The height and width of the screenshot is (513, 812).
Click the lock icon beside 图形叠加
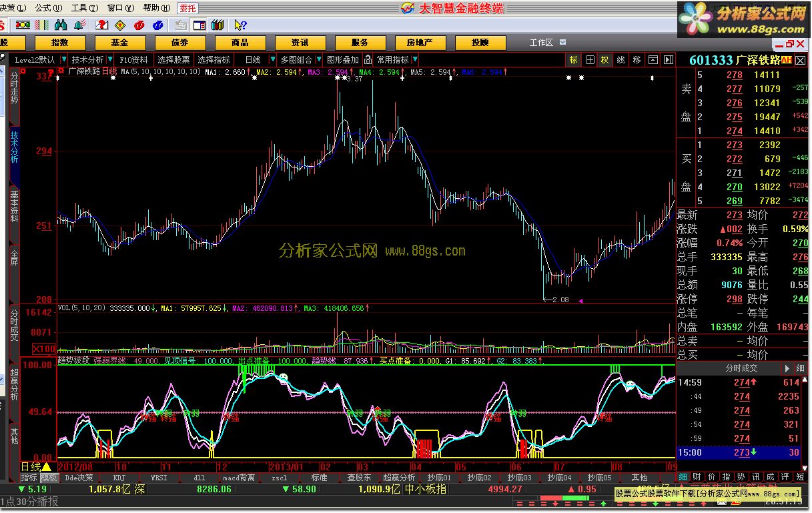(x=368, y=59)
